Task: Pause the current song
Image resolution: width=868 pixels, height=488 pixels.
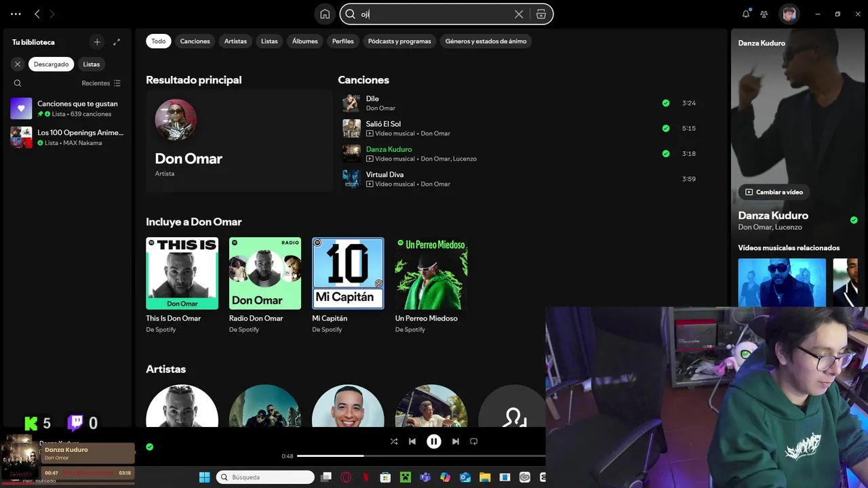Action: pyautogui.click(x=434, y=441)
